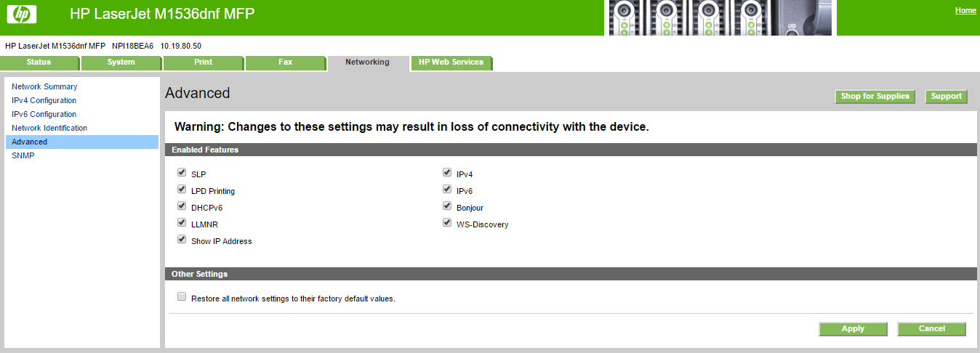
Task: Disable the Bonjour feature checkbox
Action: (447, 206)
